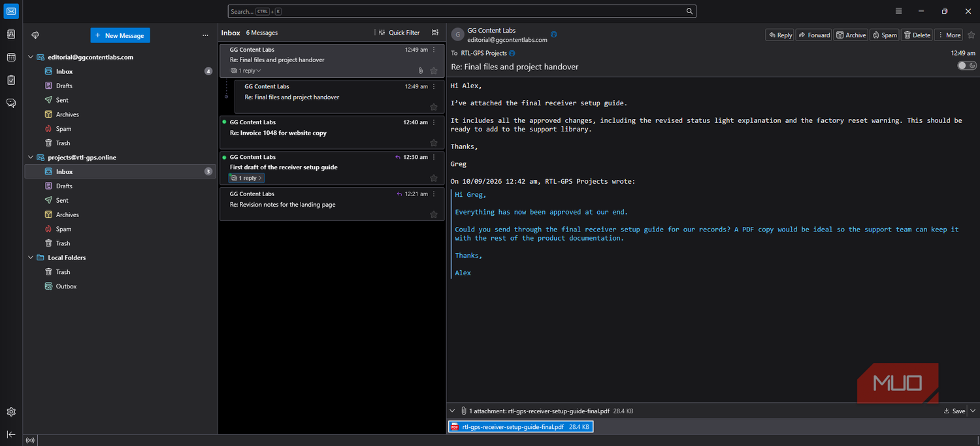Collapse the spaces toolbar
Image resolution: width=980 pixels, height=446 pixels.
click(11, 434)
